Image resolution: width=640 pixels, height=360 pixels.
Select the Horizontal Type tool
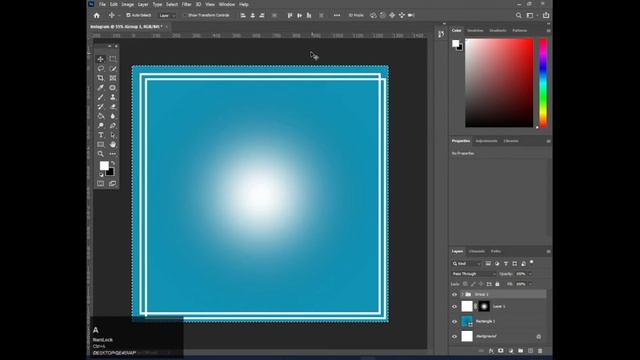(100, 135)
